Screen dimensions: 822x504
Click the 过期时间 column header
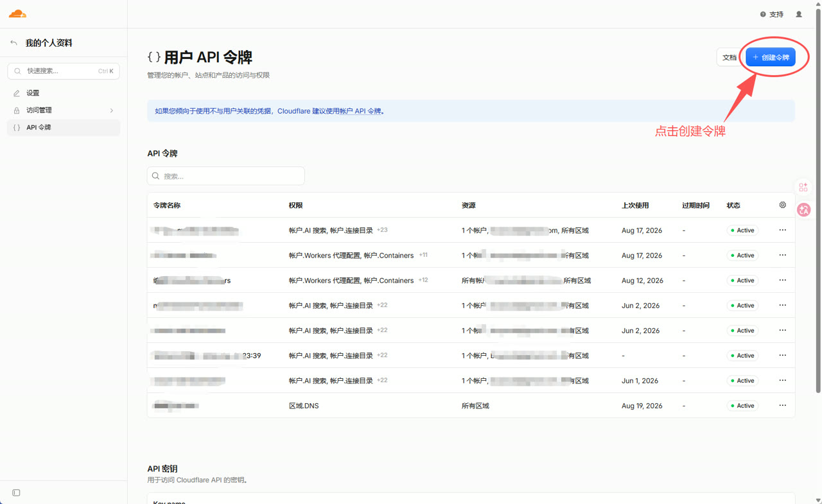(x=695, y=205)
